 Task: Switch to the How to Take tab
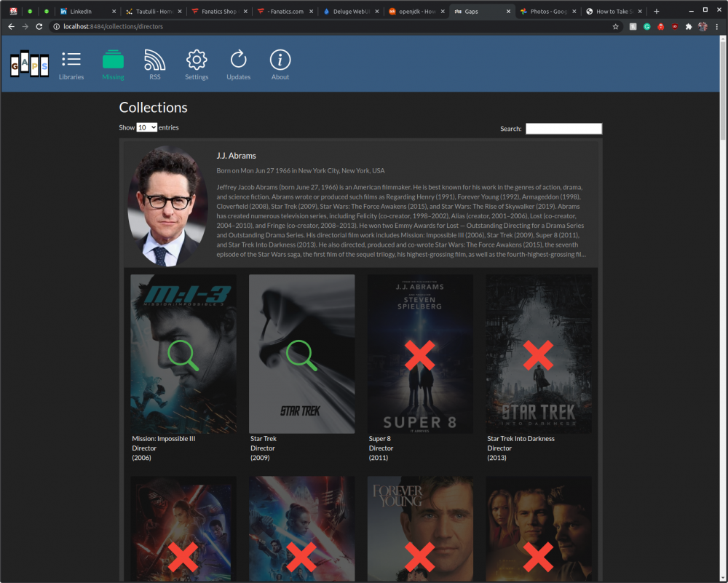click(614, 11)
